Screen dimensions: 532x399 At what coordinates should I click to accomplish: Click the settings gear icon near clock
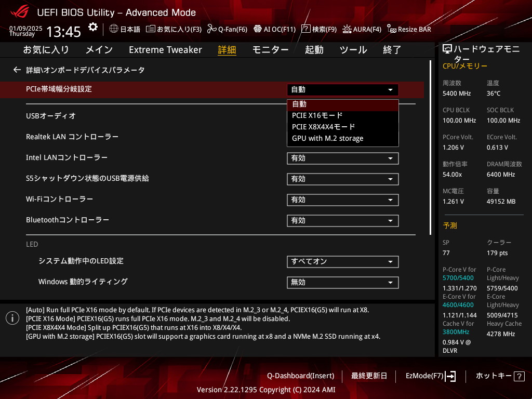point(93,27)
